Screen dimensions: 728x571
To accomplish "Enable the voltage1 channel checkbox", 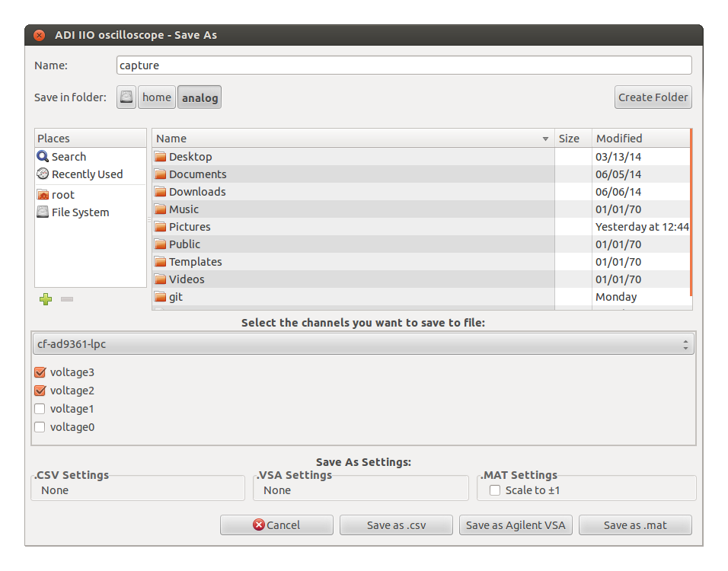I will (x=40, y=409).
